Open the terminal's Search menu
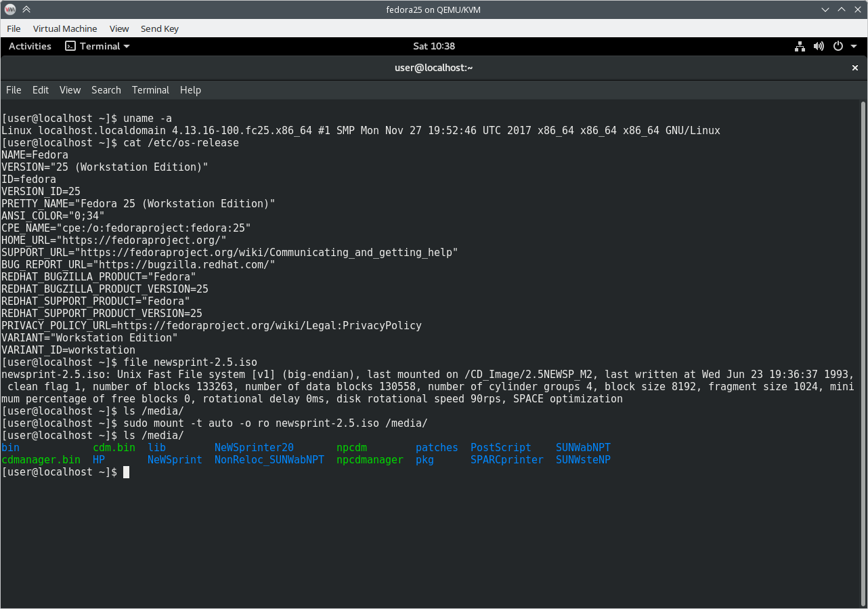The width and height of the screenshot is (868, 609). click(x=106, y=90)
